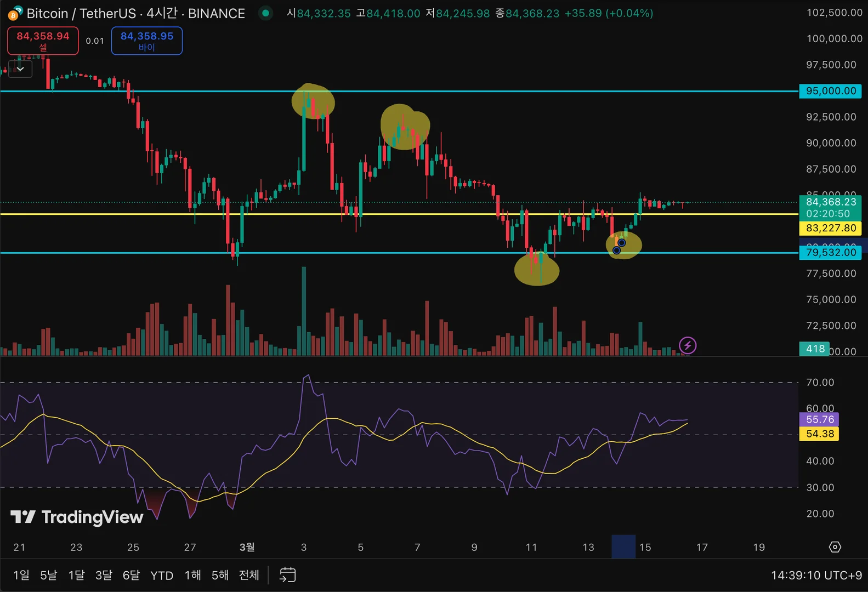Select the upper blue circle marker
The height and width of the screenshot is (592, 868).
622,243
